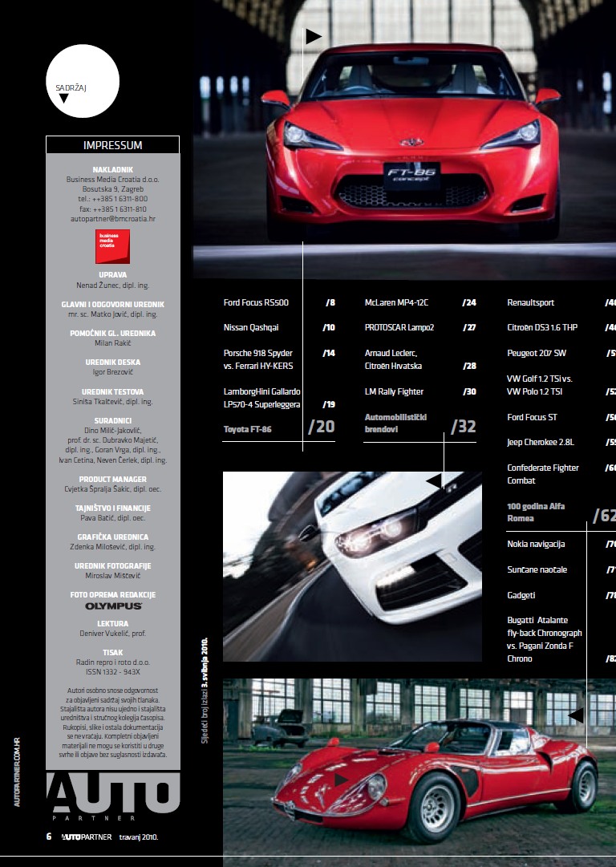This screenshot has height=867, width=616.
Task: Click the OLYMPUS logo in impressum
Action: pyautogui.click(x=113, y=606)
